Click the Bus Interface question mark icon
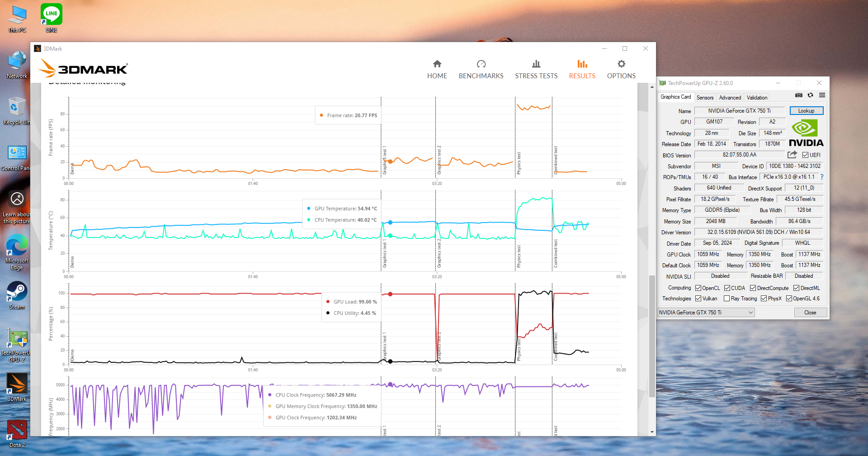This screenshot has height=456, width=868. 822,177
